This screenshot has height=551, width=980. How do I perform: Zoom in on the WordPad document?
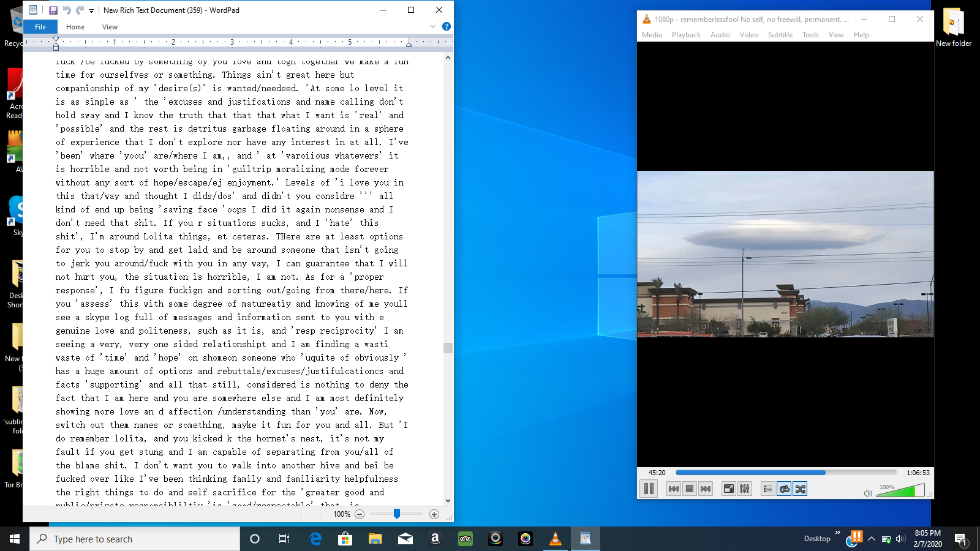coord(434,514)
